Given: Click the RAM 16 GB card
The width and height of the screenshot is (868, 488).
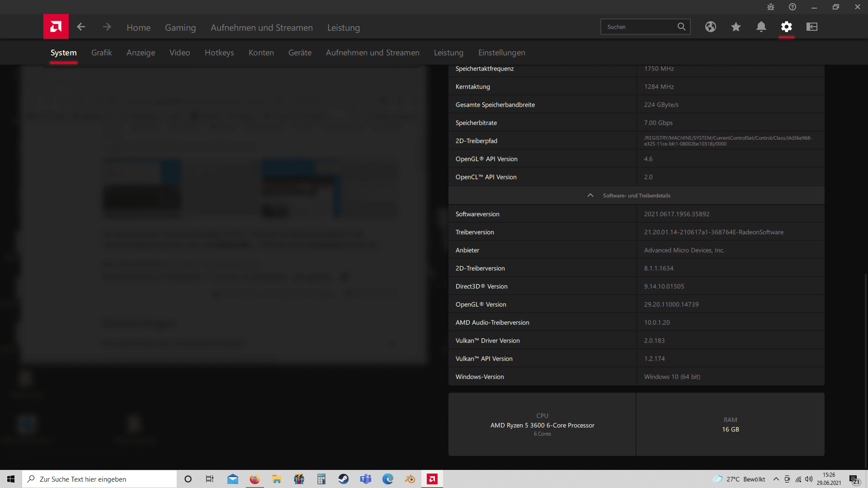Looking at the screenshot, I should coord(730,424).
